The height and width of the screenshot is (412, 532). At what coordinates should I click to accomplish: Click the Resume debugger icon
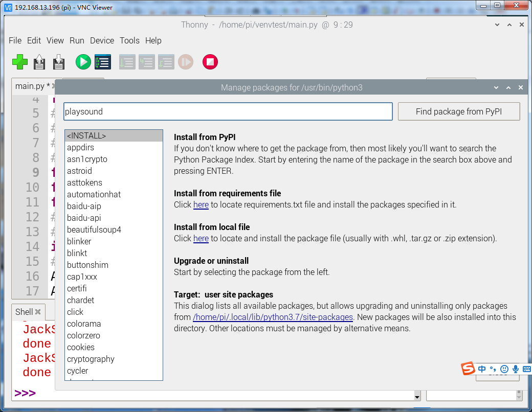pyautogui.click(x=186, y=62)
